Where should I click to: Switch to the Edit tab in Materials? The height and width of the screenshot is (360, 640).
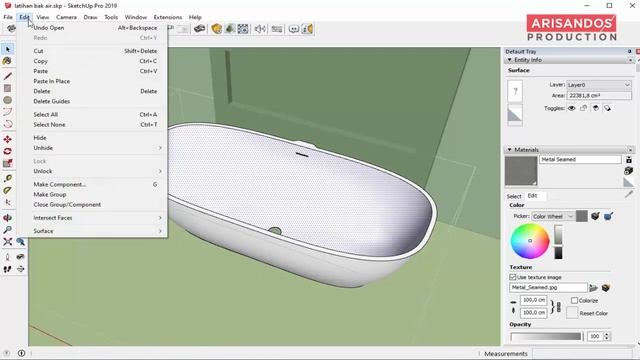(x=532, y=196)
